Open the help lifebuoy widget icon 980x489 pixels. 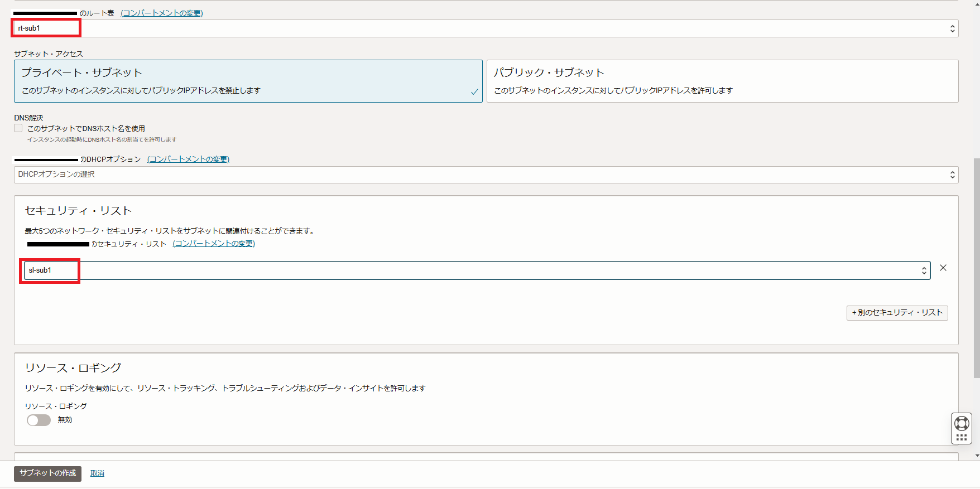pyautogui.click(x=961, y=423)
